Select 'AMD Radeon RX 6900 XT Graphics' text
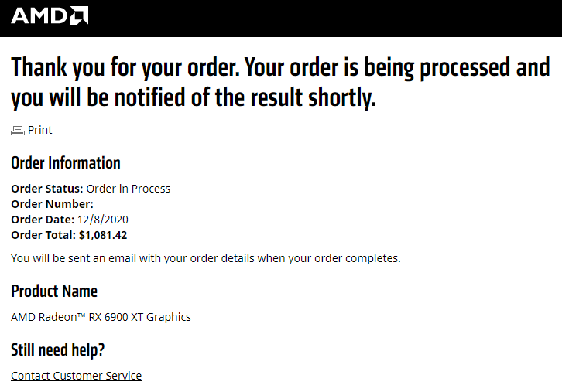562x392 pixels. 101,317
